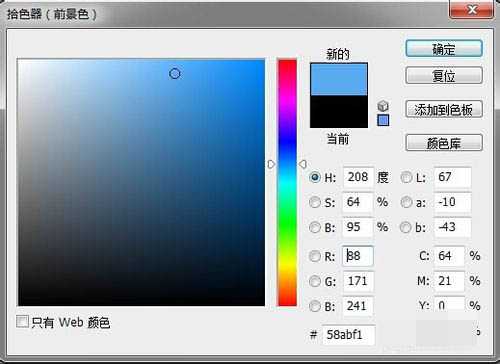
Task: Select the Lab a radio button
Action: (x=406, y=202)
